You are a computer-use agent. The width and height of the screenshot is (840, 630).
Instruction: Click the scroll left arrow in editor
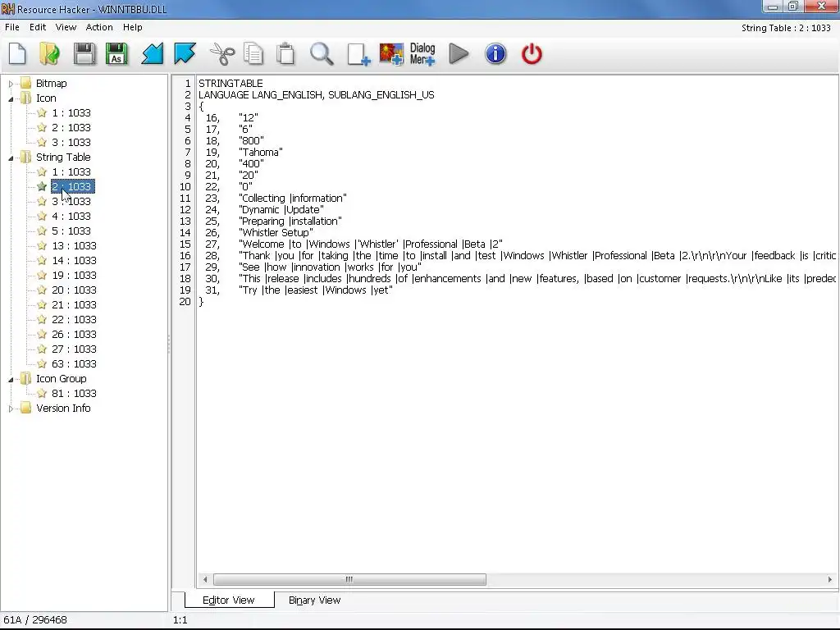point(205,580)
